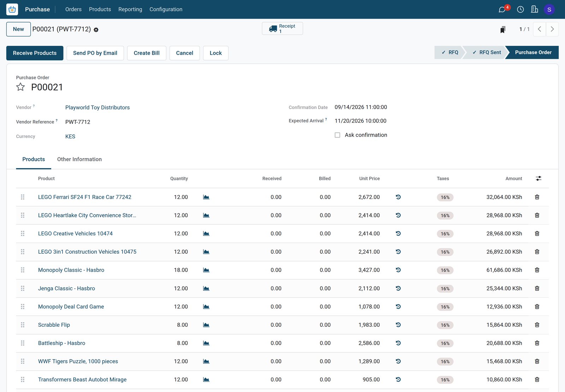This screenshot has width=565, height=392.
Task: Click the Lock button
Action: click(x=216, y=53)
